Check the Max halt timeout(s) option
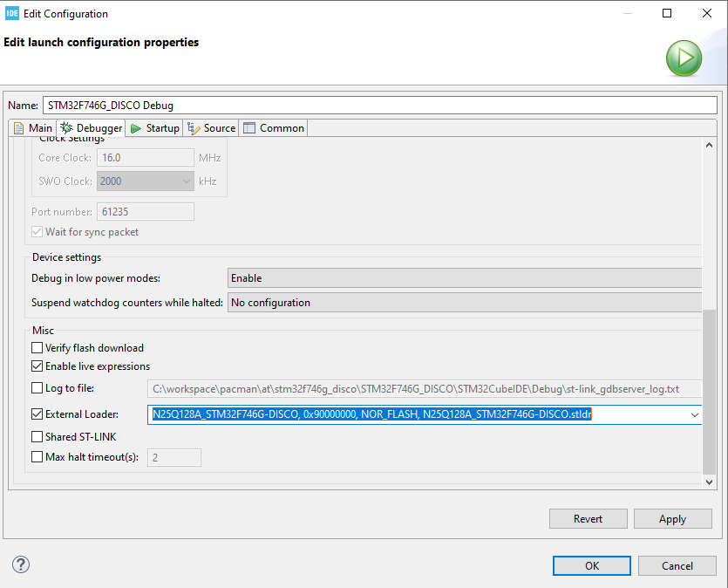Screen dimensions: 728x588 [x=37, y=457]
